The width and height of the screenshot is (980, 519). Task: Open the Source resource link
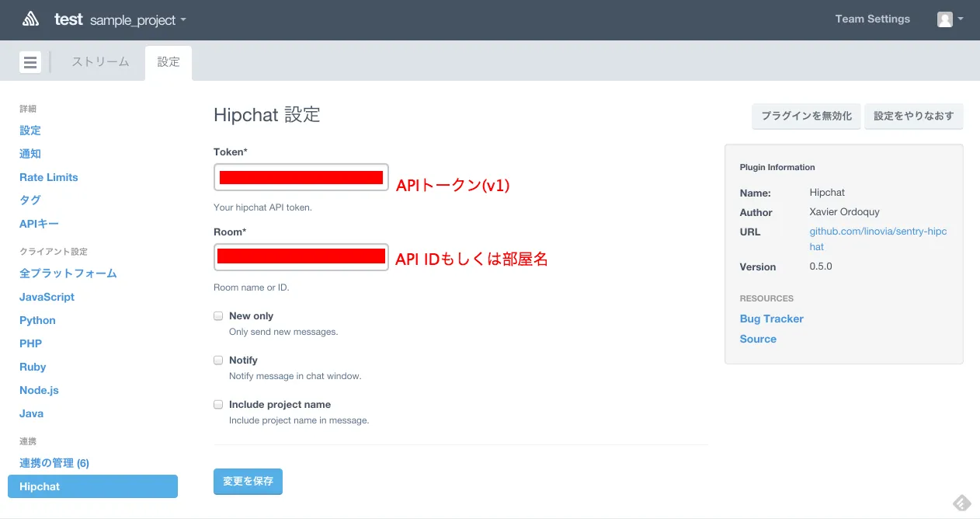pyautogui.click(x=757, y=339)
